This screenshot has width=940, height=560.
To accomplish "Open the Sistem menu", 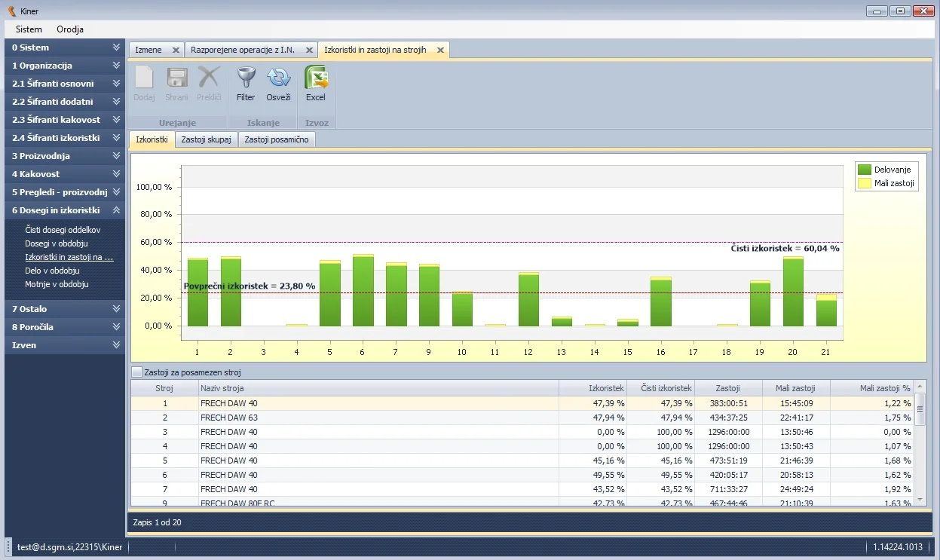I will coord(29,29).
